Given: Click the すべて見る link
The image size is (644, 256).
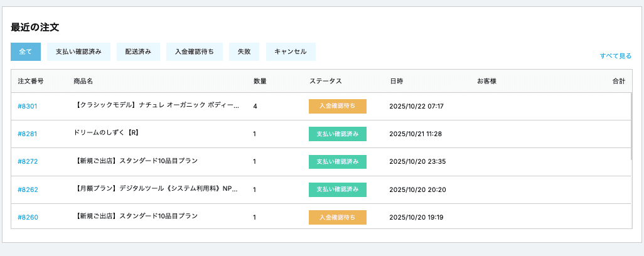Looking at the screenshot, I should [x=615, y=56].
